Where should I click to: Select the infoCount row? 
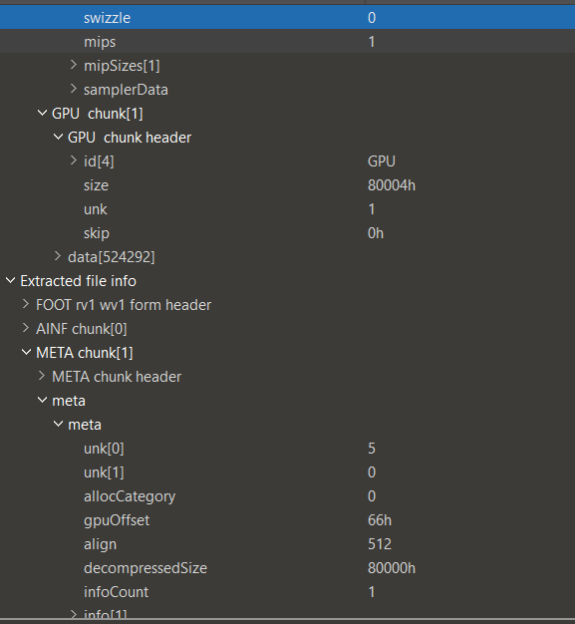(287, 592)
